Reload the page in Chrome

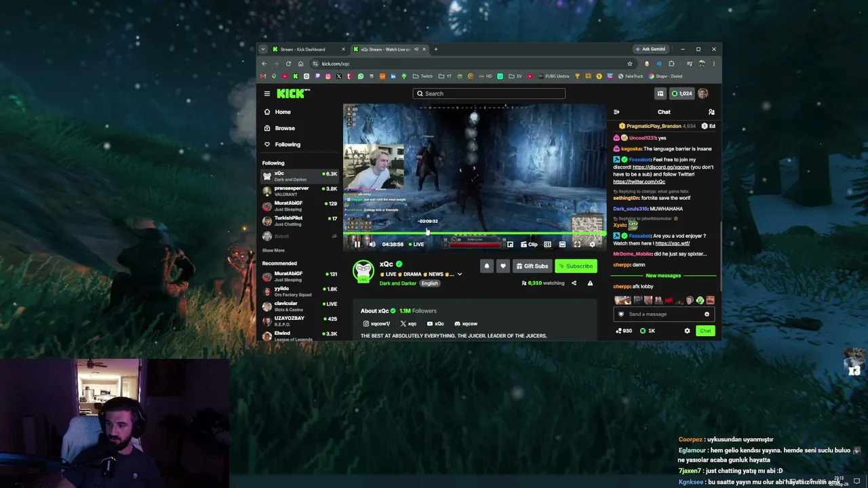[288, 64]
